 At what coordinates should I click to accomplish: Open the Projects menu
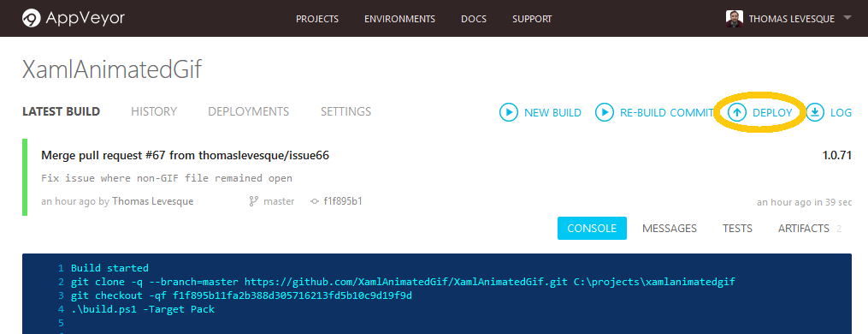tap(317, 19)
